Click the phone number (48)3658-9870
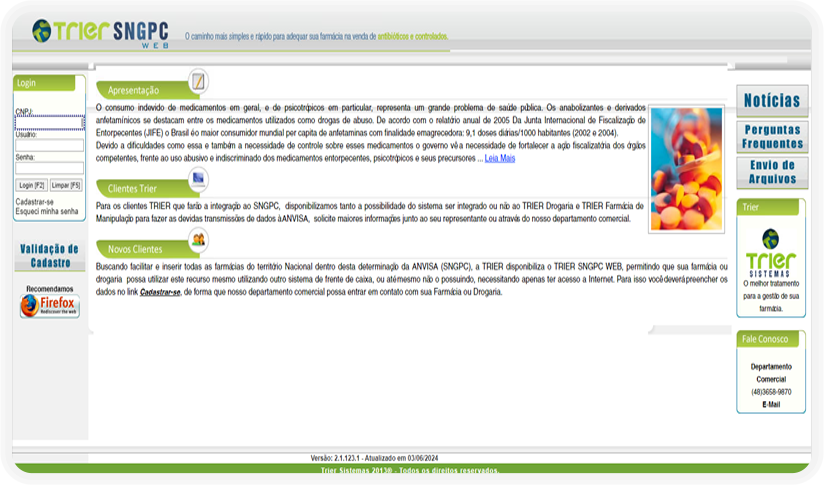This screenshot has width=824, height=485. point(771,392)
